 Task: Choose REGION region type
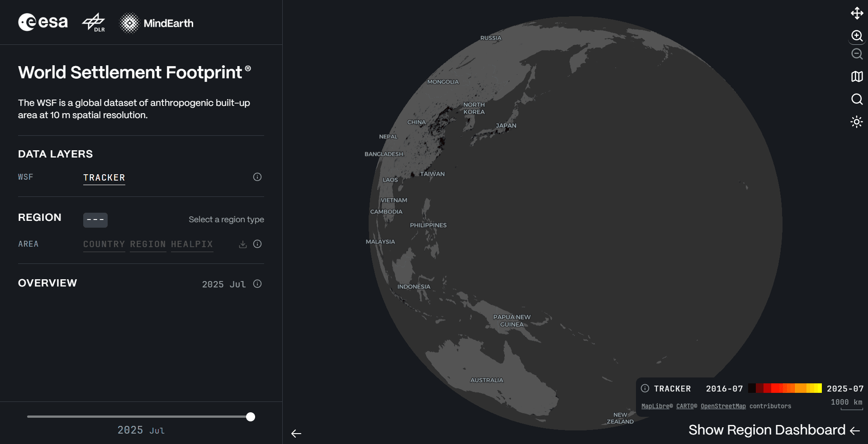pos(148,244)
